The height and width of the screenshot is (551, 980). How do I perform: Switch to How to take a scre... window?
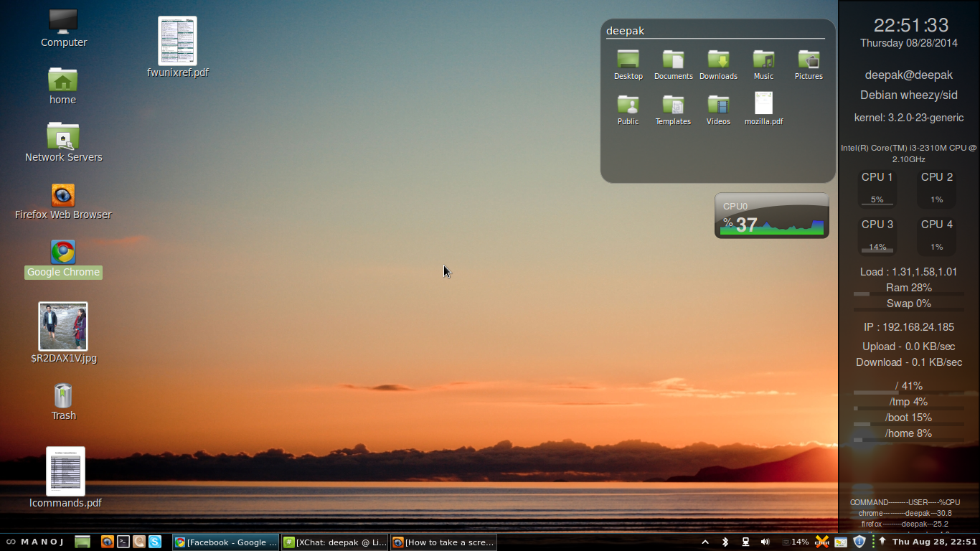[x=443, y=542]
